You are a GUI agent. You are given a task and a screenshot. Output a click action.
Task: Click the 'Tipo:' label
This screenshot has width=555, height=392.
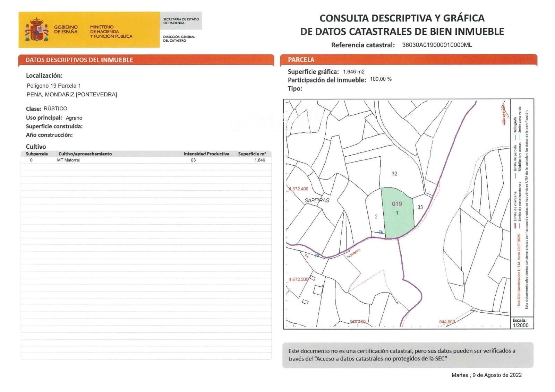(295, 89)
